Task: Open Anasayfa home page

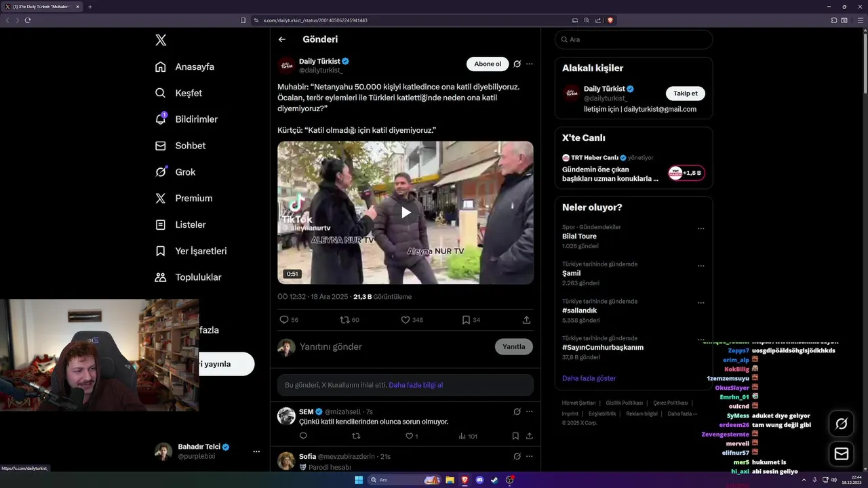Action: (184, 66)
